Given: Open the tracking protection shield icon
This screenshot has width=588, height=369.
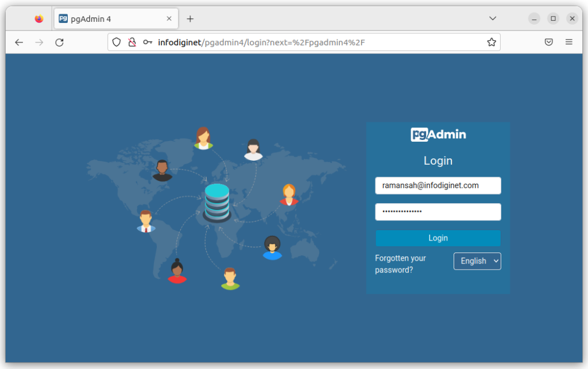Looking at the screenshot, I should point(117,42).
